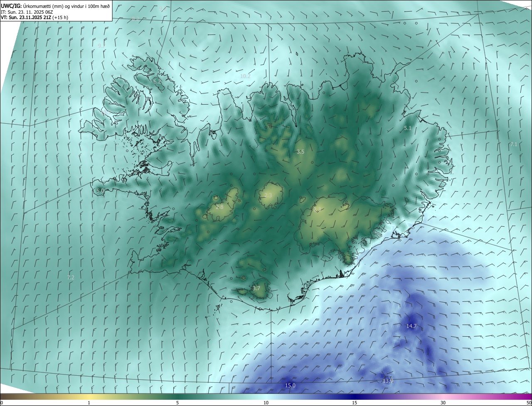Click the 2.3 value on the central glacier
The height and width of the screenshot is (406, 532).
[x=268, y=196]
